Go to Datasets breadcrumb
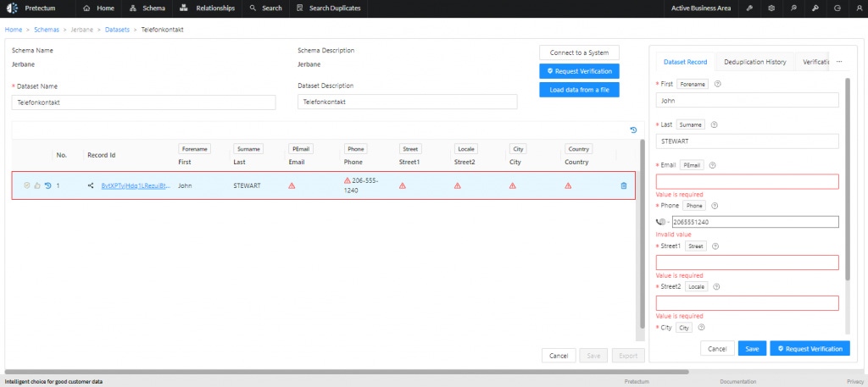This screenshot has height=387, width=868. point(117,30)
